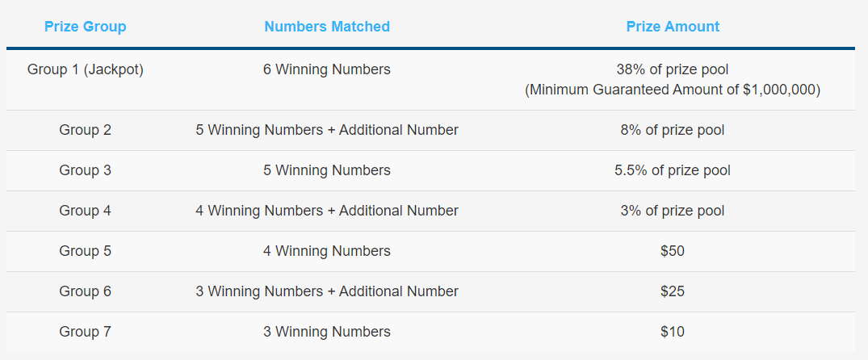Click 4 Winning Numbers + Additional Number
This screenshot has height=360, width=868.
(x=326, y=211)
